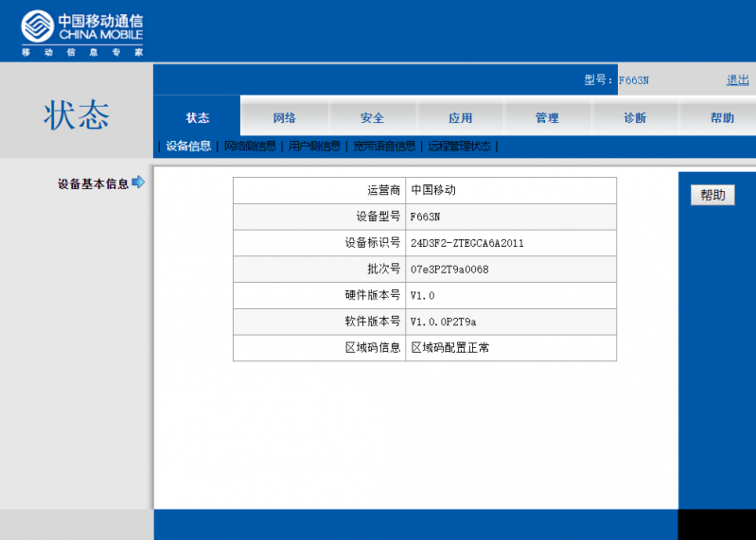Image resolution: width=756 pixels, height=540 pixels.
Task: Open the 设备信息 submenu
Action: pos(188,146)
